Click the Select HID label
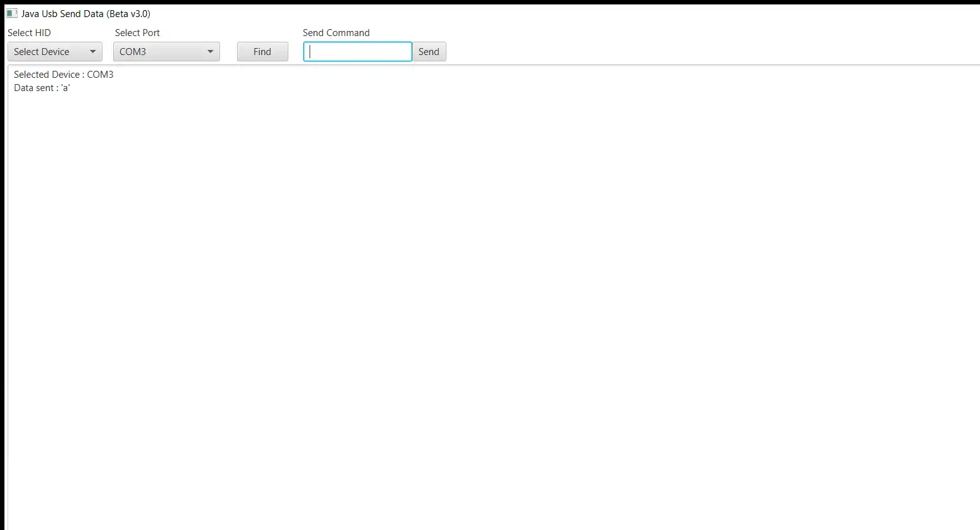The width and height of the screenshot is (980, 530). pyautogui.click(x=29, y=33)
